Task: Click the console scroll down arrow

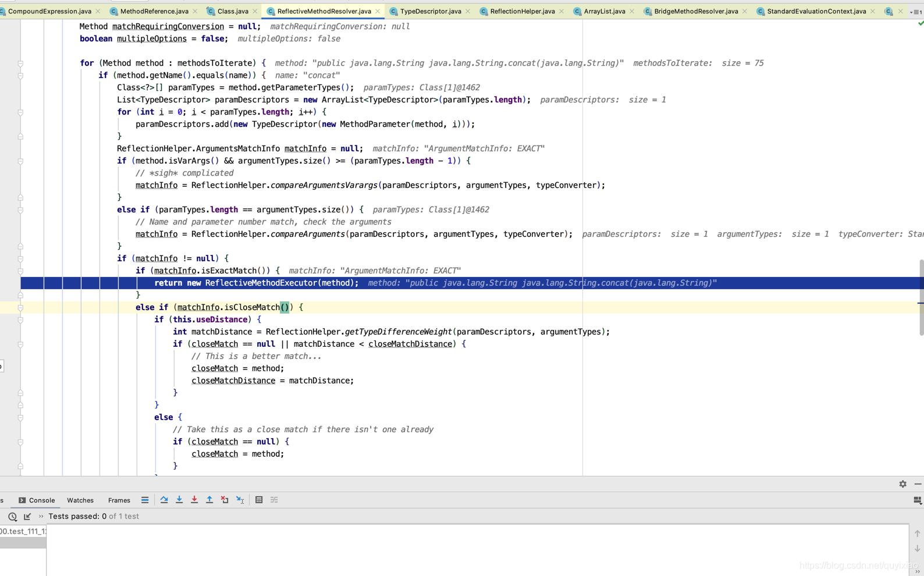Action: 918,549
